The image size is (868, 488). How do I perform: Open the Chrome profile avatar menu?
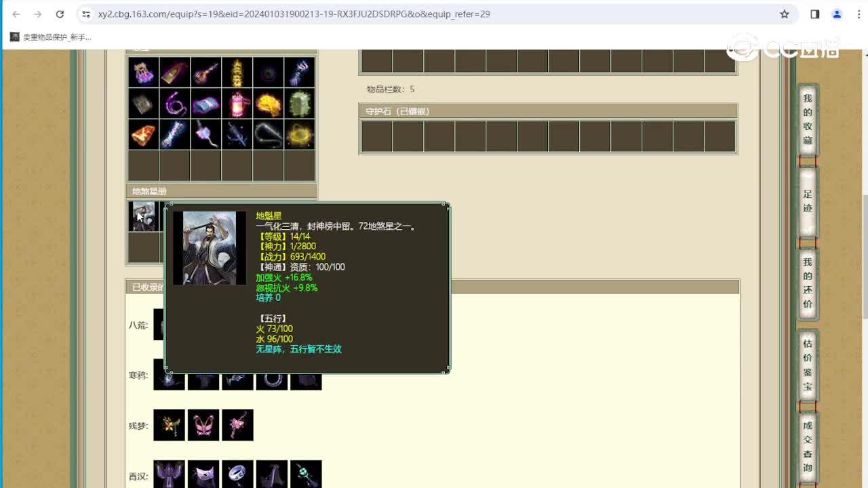click(x=837, y=14)
